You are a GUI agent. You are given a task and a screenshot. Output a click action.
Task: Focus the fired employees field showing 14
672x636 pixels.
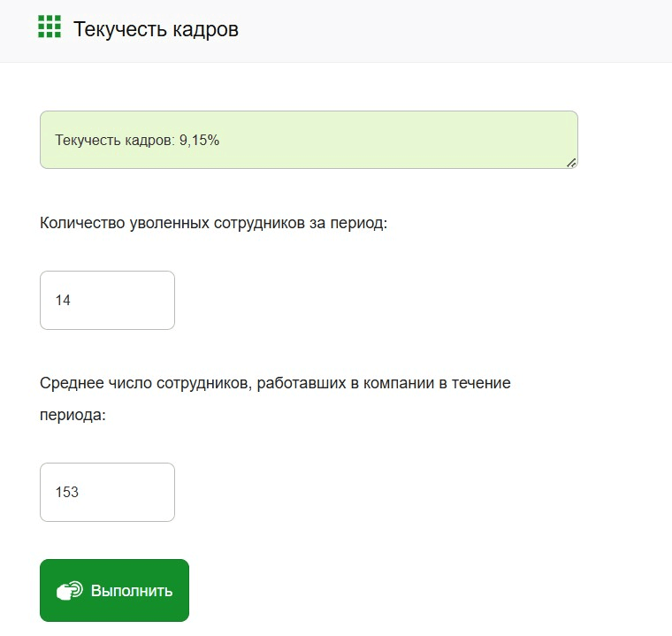(x=107, y=300)
